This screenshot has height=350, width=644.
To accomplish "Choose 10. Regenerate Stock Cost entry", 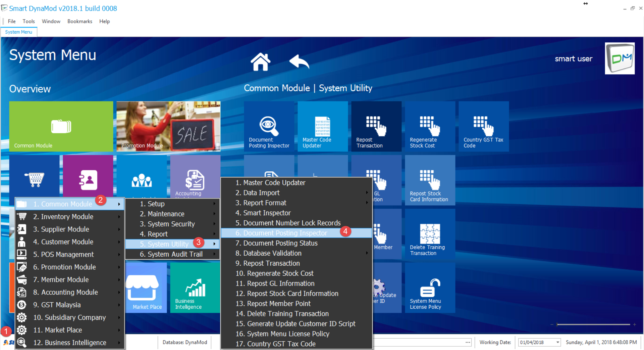I will pyautogui.click(x=297, y=273).
